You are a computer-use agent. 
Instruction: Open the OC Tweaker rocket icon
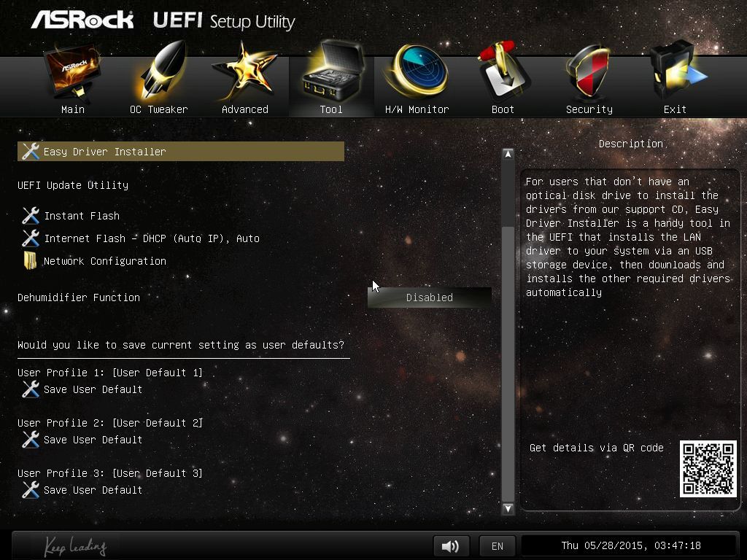(x=162, y=71)
